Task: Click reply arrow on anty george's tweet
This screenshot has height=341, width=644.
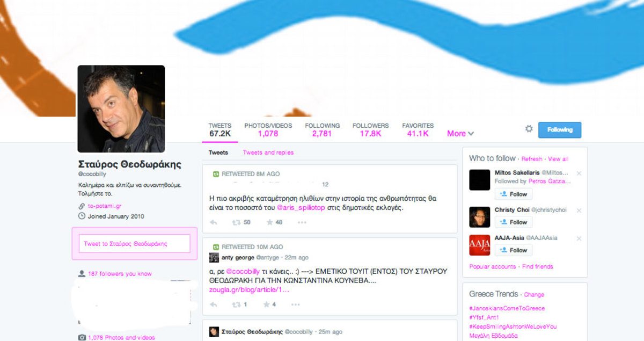Action: pyautogui.click(x=213, y=304)
